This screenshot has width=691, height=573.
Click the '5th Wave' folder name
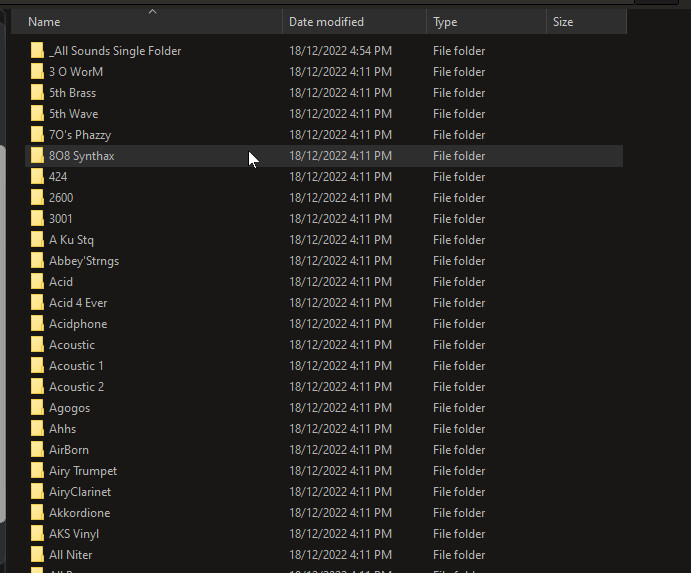(74, 114)
